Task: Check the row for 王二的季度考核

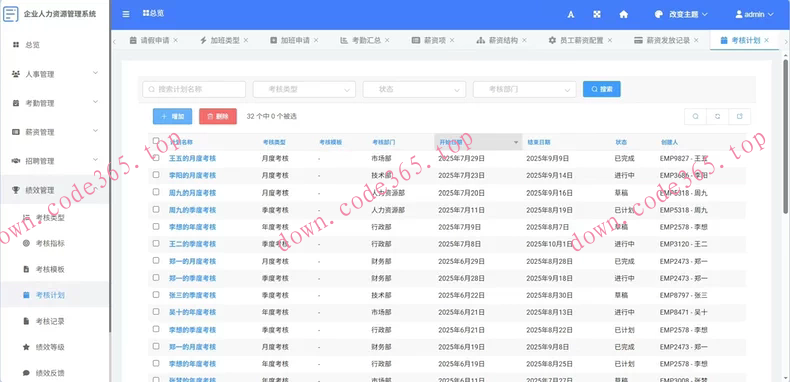Action: tap(156, 243)
